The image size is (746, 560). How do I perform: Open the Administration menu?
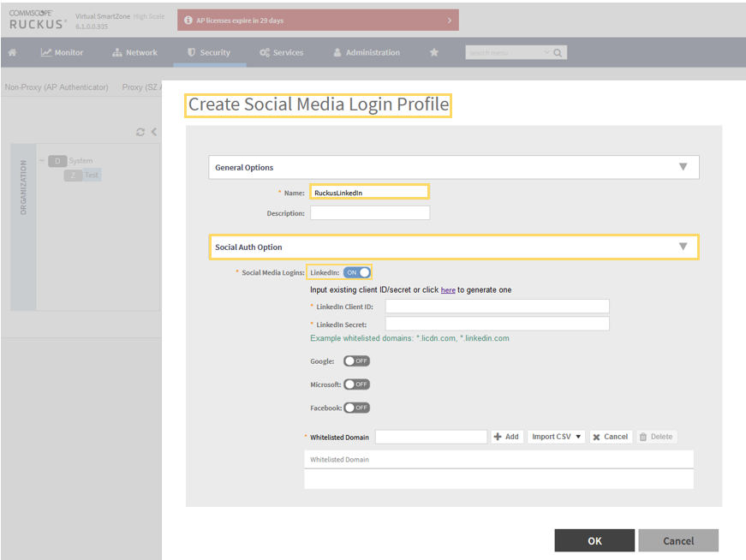(x=367, y=52)
